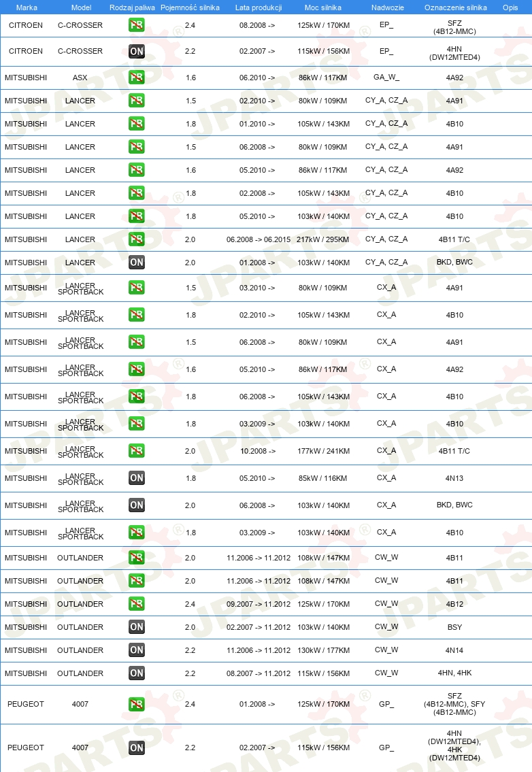Select PEUGEOT in the 4007 2.4 row
Image resolution: width=532 pixels, height=772 pixels.
26,704
